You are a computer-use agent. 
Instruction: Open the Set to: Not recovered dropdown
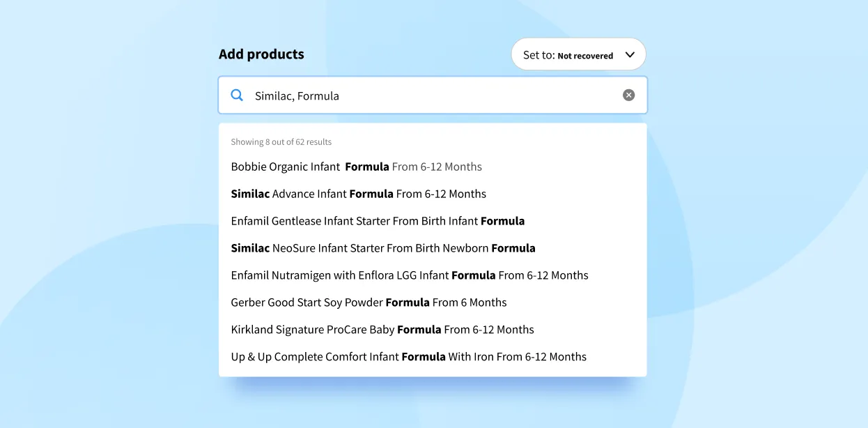point(578,54)
